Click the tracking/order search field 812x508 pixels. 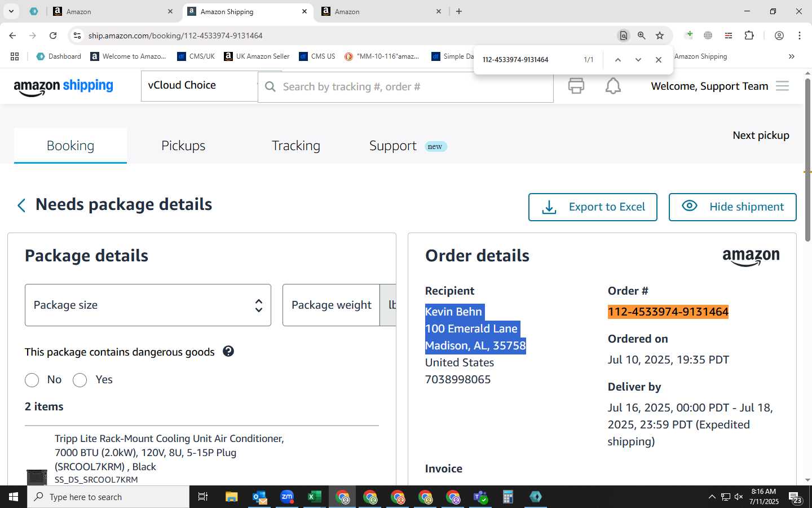coord(405,87)
